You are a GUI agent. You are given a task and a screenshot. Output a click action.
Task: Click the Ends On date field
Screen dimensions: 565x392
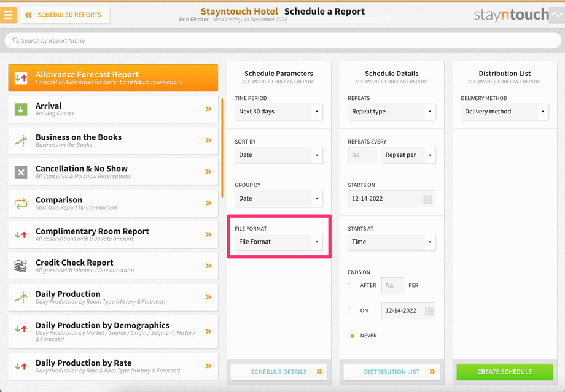click(x=408, y=310)
